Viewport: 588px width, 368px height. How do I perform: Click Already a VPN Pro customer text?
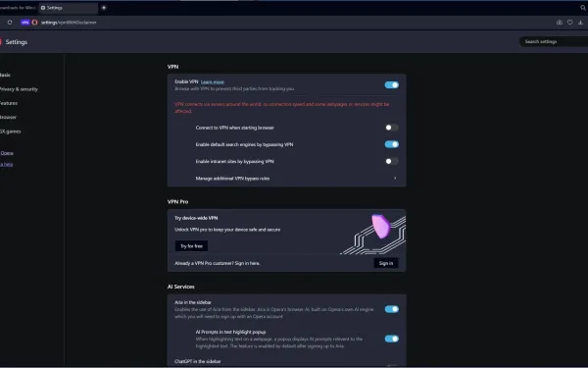218,263
